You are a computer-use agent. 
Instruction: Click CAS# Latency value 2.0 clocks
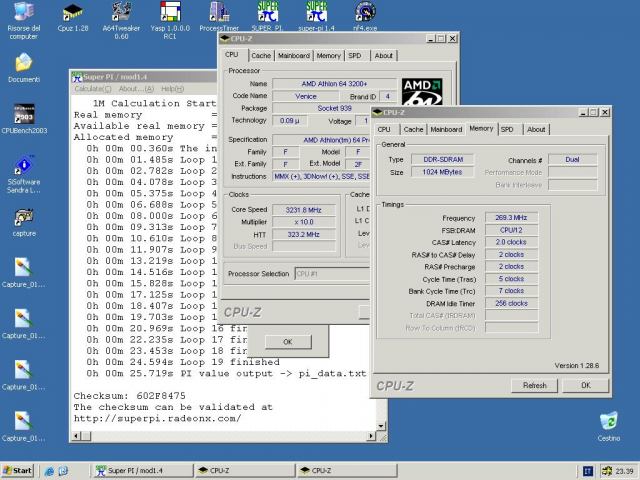click(511, 242)
